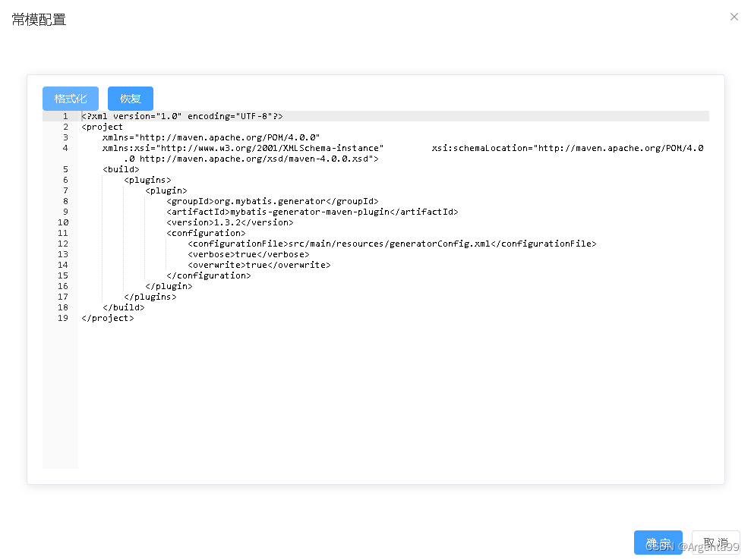751x560 pixels.
Task: Click the closing </plugin> tag
Action: pos(169,286)
